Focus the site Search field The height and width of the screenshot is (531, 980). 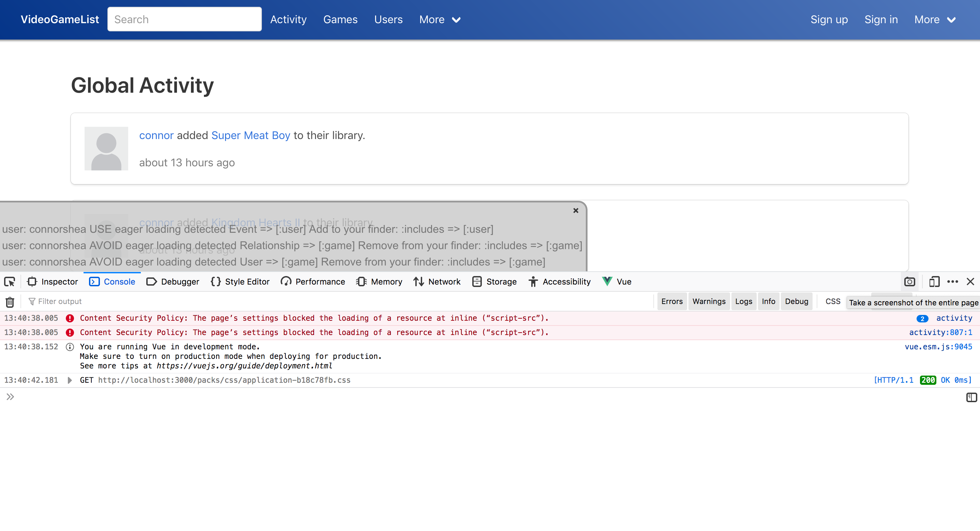click(184, 19)
